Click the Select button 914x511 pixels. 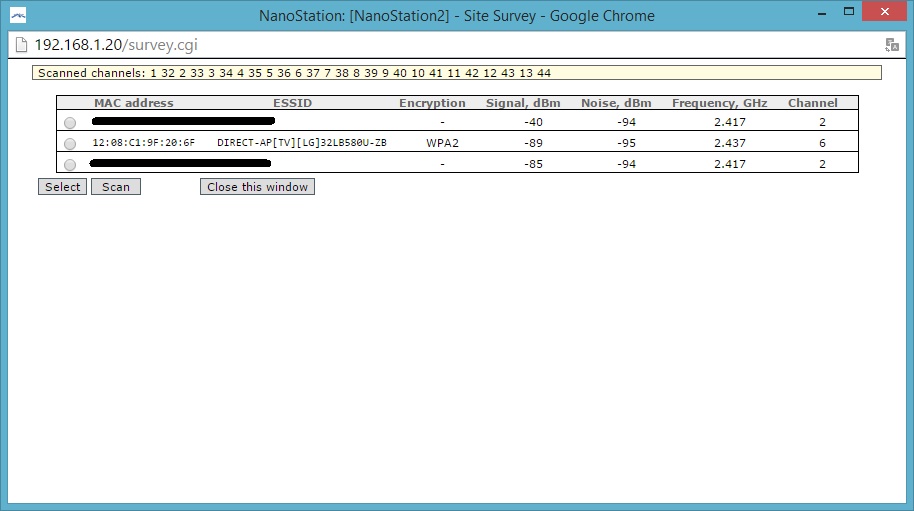point(62,187)
